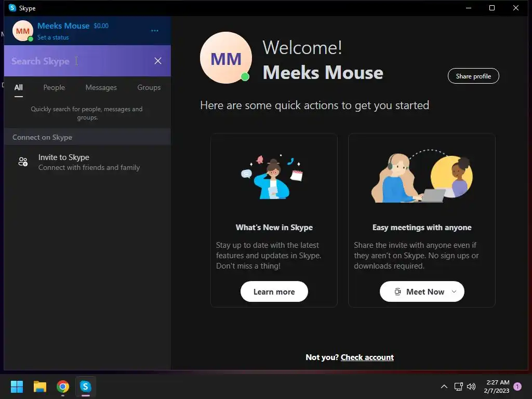Click the Connect with friends and family text
The image size is (532, 399).
tap(89, 168)
